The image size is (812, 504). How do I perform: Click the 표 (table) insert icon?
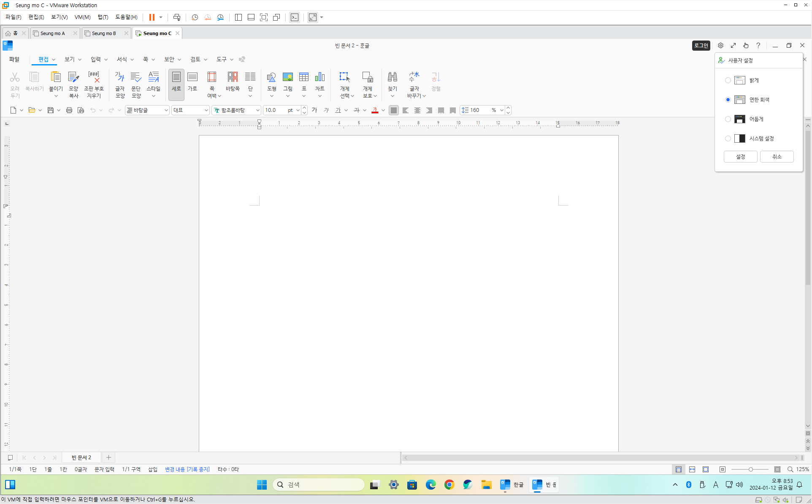pyautogui.click(x=303, y=77)
